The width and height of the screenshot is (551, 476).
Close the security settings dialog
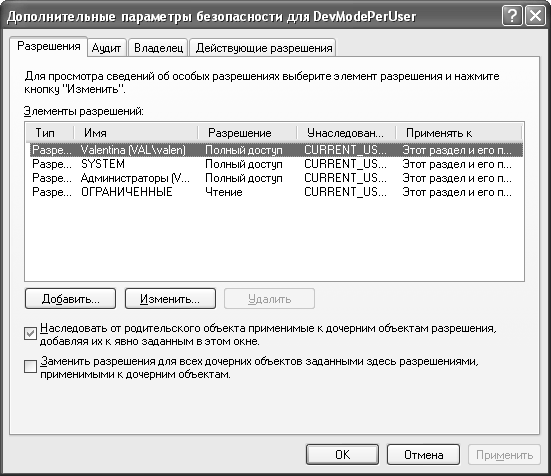click(x=535, y=16)
